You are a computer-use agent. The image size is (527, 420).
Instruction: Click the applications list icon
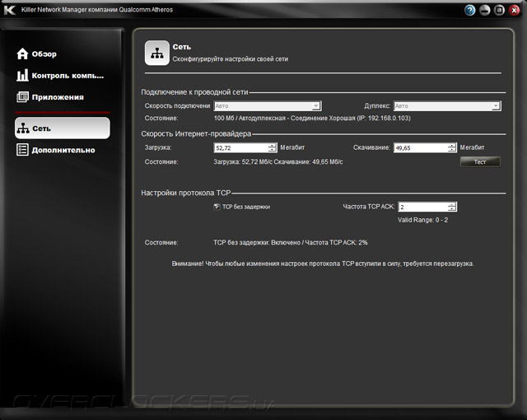[22, 97]
